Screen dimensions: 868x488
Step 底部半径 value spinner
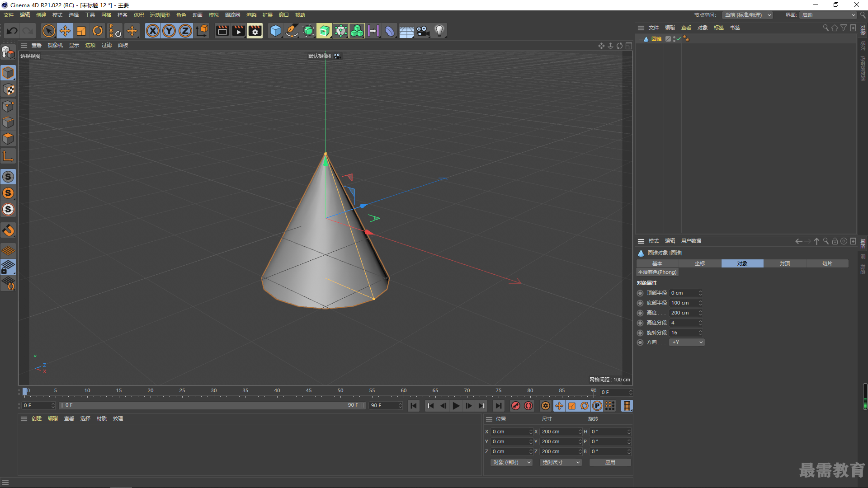tap(700, 303)
